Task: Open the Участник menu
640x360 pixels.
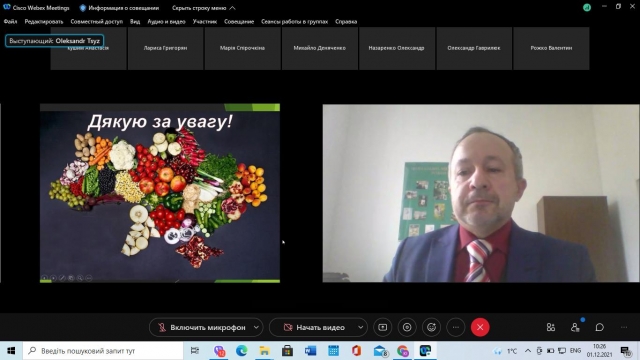Action: click(x=205, y=22)
